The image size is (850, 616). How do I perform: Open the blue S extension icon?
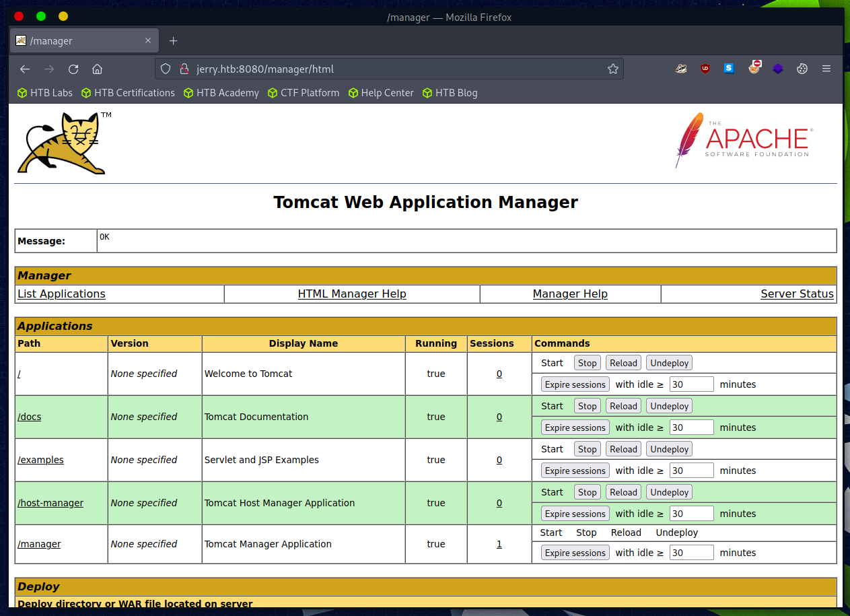click(x=729, y=68)
